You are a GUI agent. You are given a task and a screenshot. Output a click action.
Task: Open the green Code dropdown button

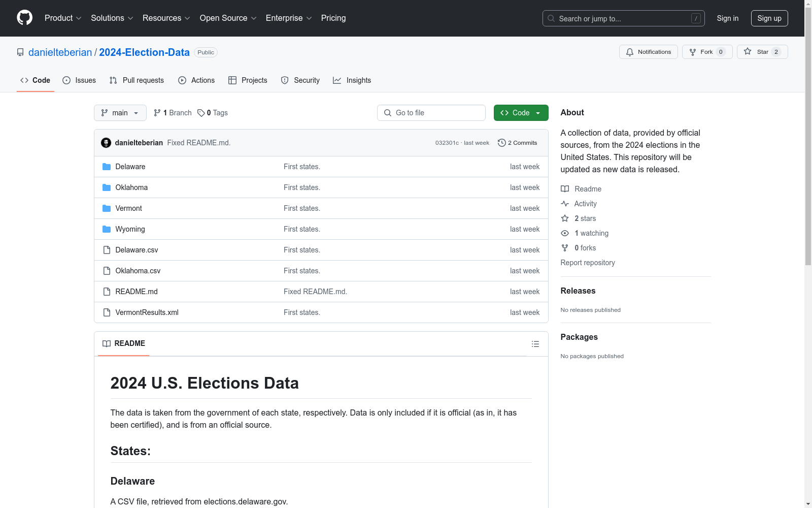(521, 113)
